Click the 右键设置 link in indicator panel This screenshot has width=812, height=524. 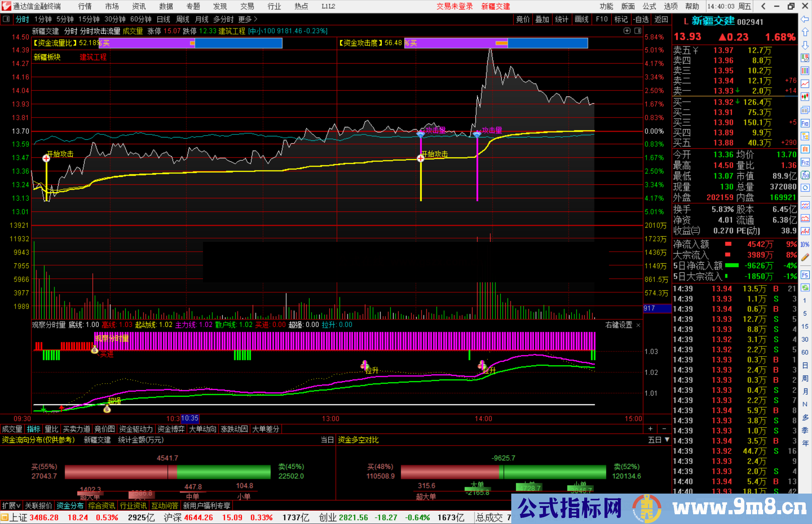point(619,325)
